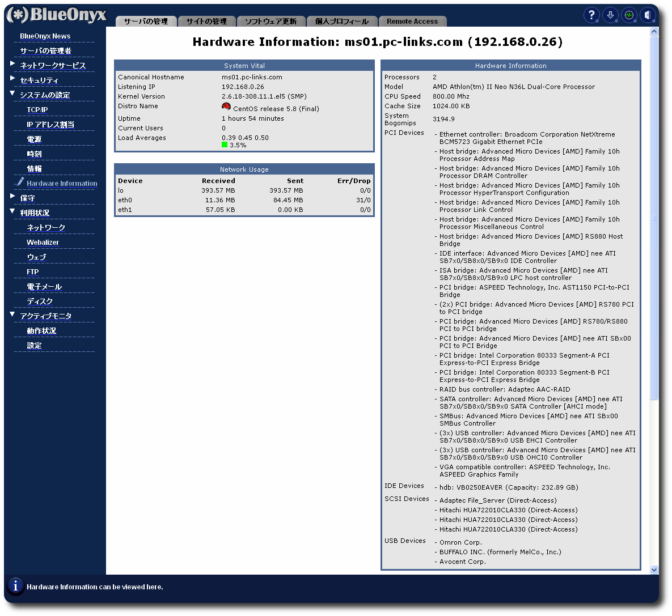Click the logout door icon
Viewport: 672px width, 616px height.
tap(648, 15)
